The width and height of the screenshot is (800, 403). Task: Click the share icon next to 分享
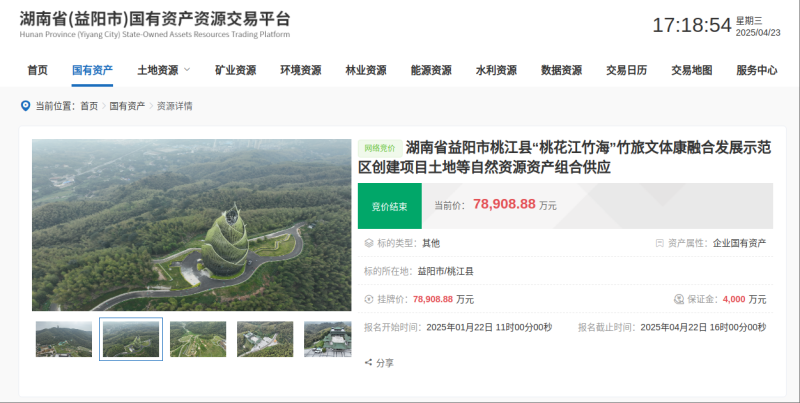click(368, 362)
